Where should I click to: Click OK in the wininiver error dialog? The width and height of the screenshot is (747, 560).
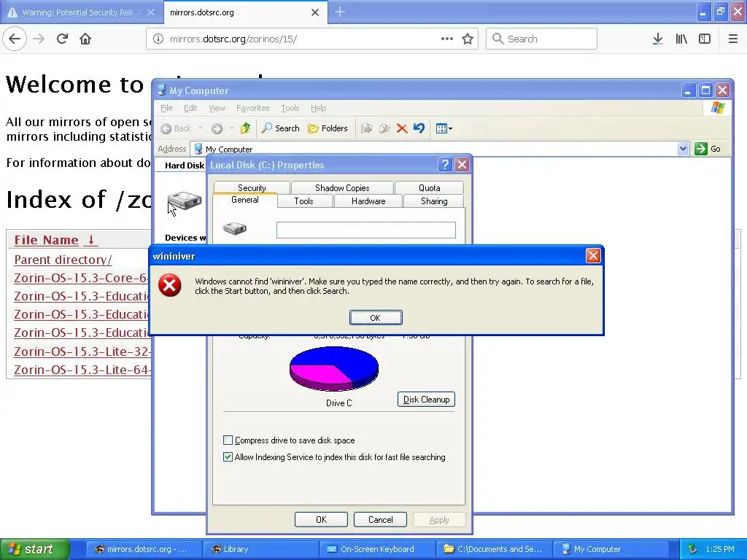point(376,318)
